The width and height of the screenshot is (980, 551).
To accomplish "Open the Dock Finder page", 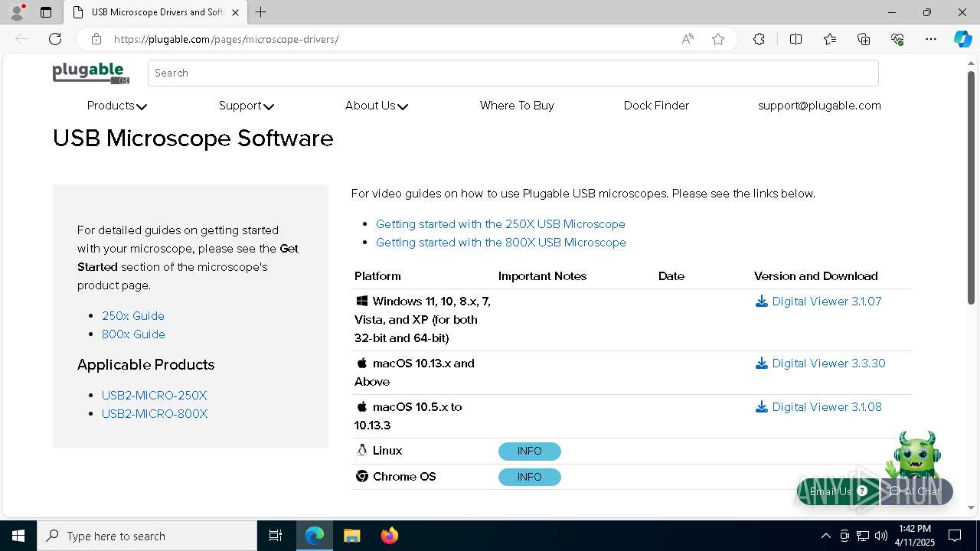I will (x=656, y=106).
